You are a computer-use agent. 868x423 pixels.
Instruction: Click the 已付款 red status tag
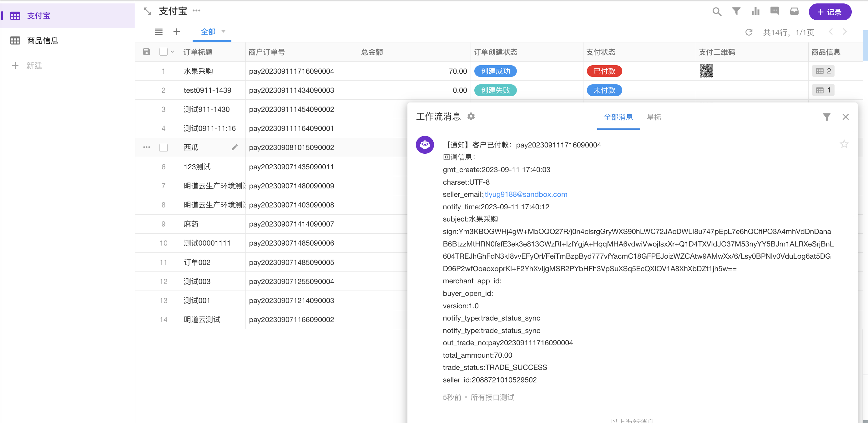tap(604, 71)
